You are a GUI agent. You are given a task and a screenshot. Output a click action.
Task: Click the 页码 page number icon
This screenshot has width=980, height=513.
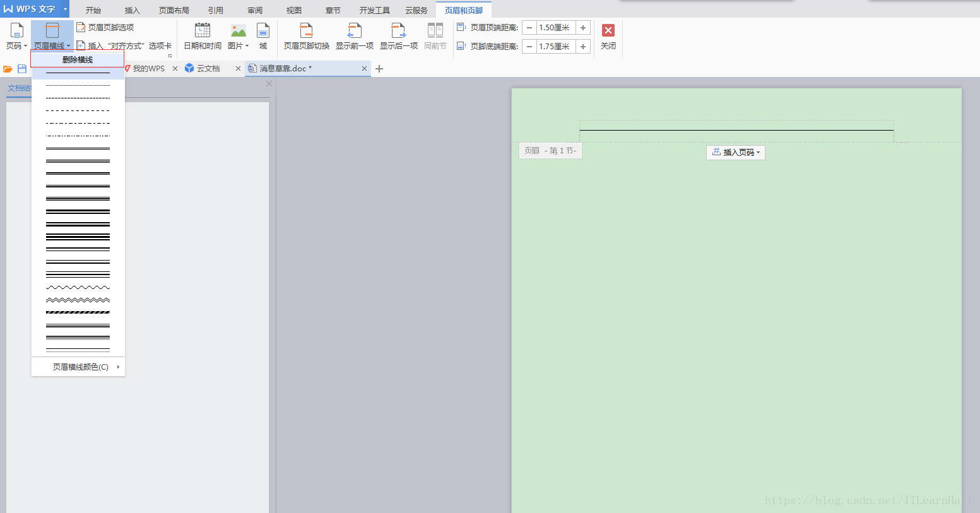(16, 30)
